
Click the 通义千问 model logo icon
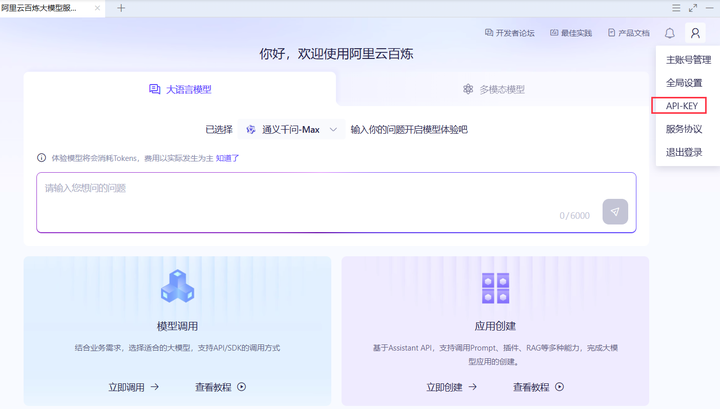pyautogui.click(x=251, y=130)
